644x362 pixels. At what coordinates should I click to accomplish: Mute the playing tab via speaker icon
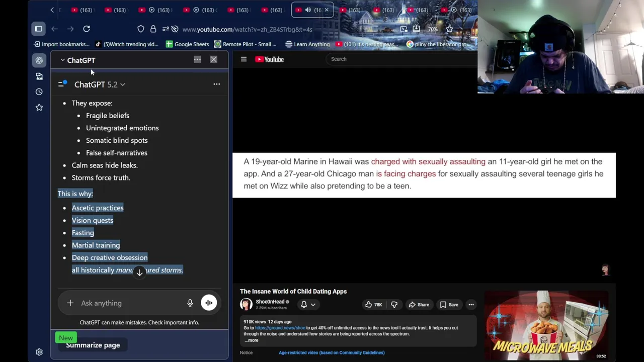(308, 10)
